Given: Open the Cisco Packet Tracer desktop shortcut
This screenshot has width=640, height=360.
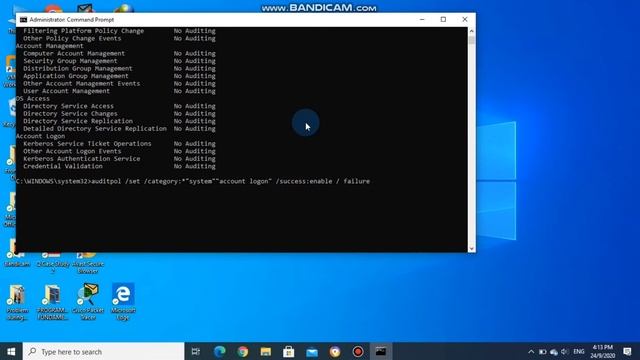Looking at the screenshot, I should [x=88, y=301].
